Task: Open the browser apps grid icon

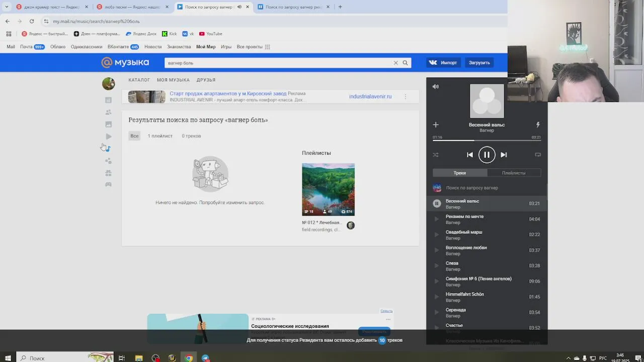Action: point(9,34)
